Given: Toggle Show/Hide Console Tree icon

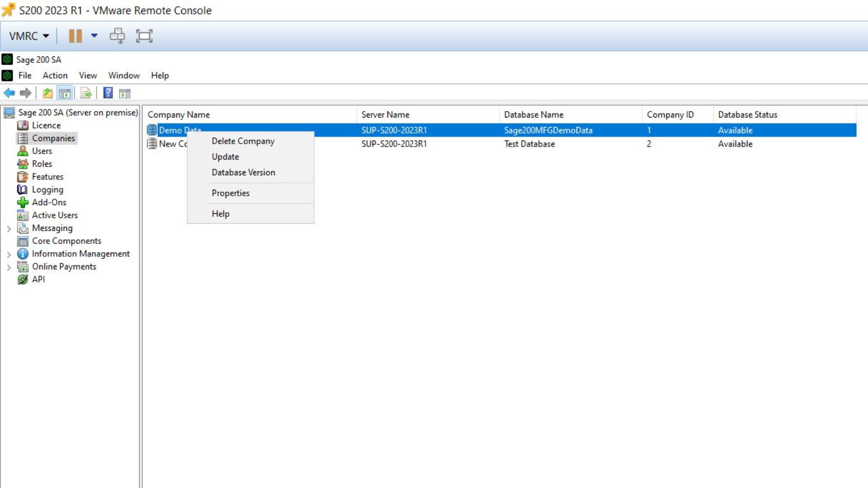Looking at the screenshot, I should tap(65, 93).
